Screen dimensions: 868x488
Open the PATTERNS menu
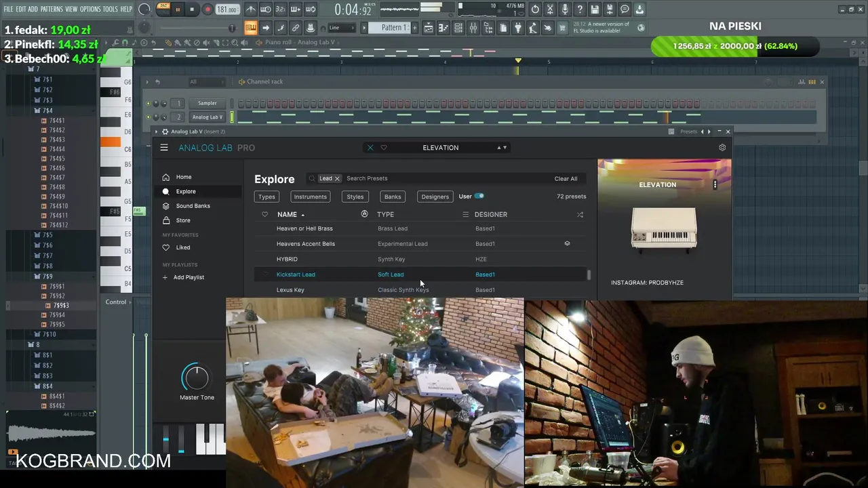[52, 9]
